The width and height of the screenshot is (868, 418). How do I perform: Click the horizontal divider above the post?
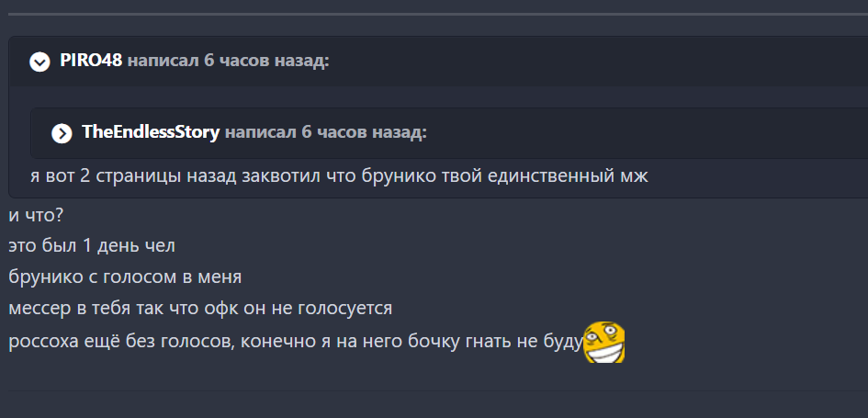[438, 14]
